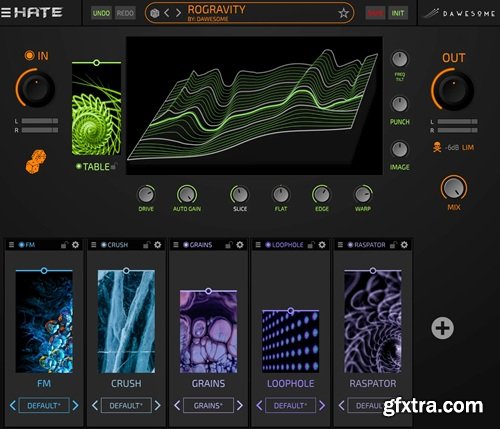Click the random preset dice icon in preset bar

click(155, 13)
